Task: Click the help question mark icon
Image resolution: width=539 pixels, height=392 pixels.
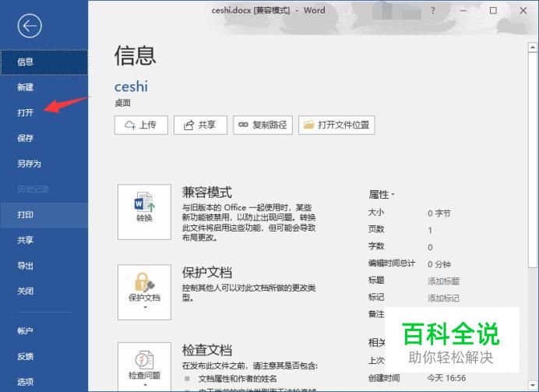Action: point(433,11)
